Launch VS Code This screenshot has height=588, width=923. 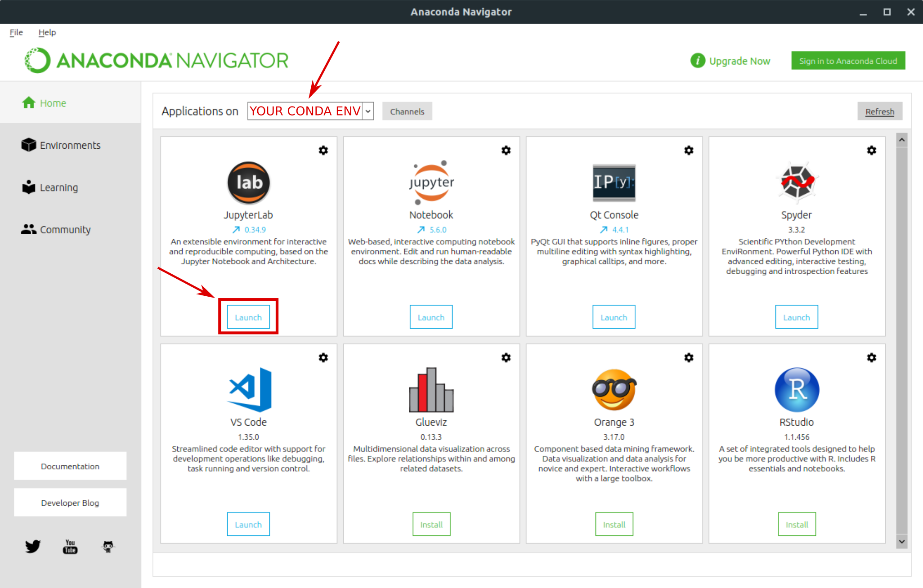248,524
